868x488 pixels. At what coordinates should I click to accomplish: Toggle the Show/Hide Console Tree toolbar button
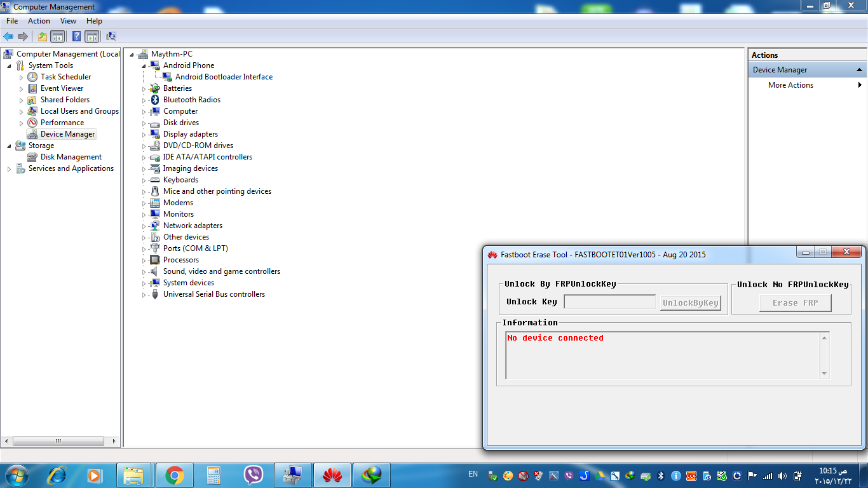[57, 36]
